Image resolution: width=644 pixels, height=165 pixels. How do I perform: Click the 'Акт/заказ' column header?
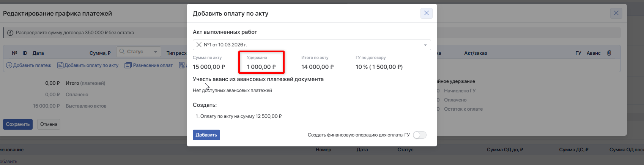pos(475,53)
